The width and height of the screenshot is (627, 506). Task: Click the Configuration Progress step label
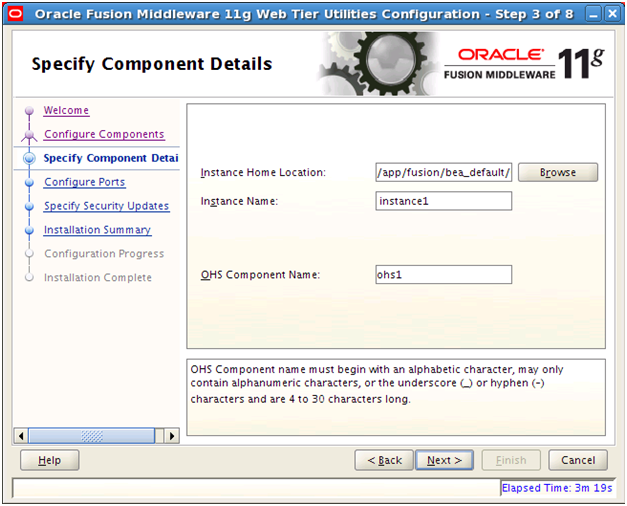tap(104, 254)
